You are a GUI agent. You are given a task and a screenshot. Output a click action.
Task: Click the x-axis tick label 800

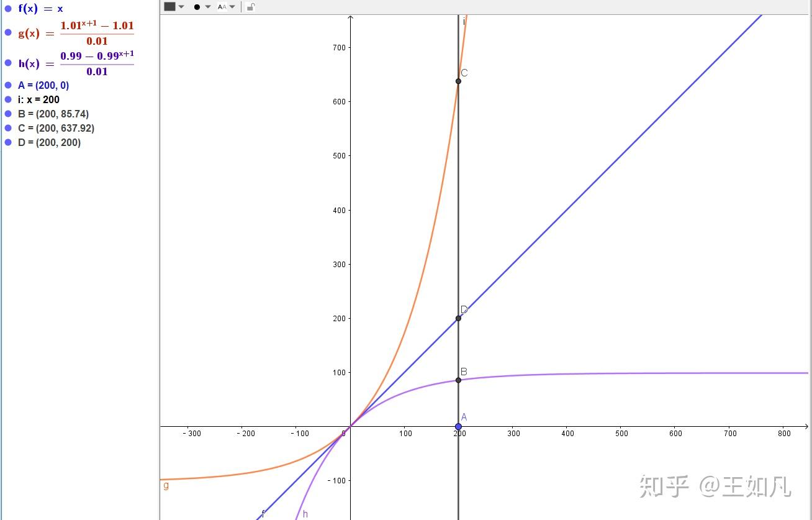pos(784,434)
